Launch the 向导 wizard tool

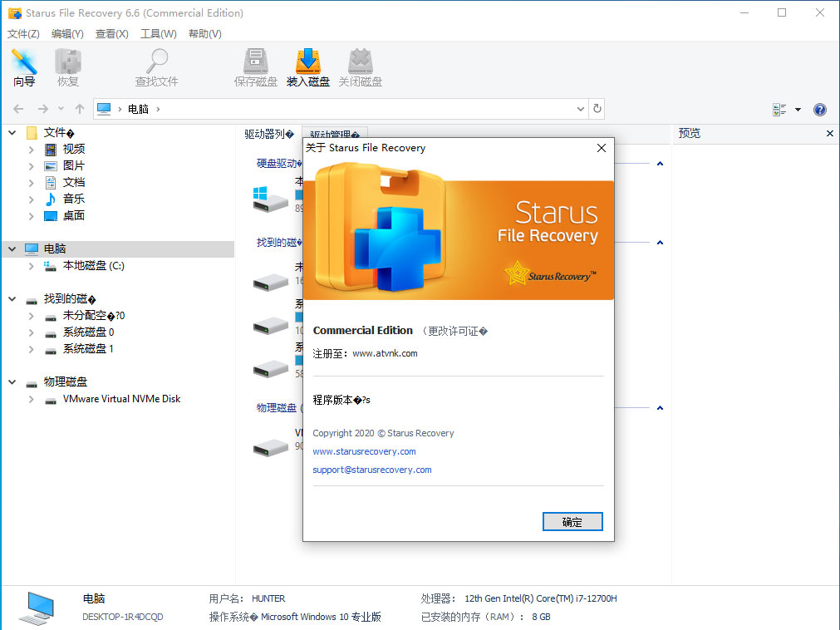(x=24, y=67)
